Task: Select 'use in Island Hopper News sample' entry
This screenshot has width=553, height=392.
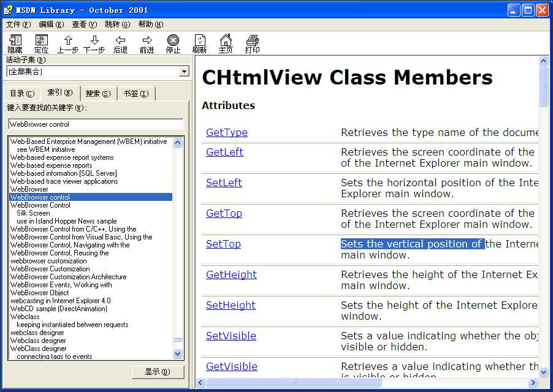Action: pyautogui.click(x=67, y=221)
